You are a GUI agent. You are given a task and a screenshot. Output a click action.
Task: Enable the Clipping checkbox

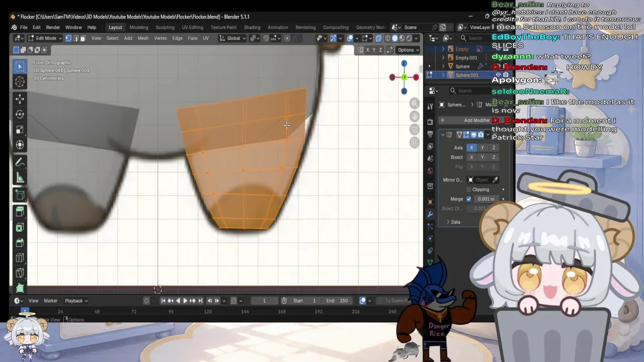pos(469,190)
